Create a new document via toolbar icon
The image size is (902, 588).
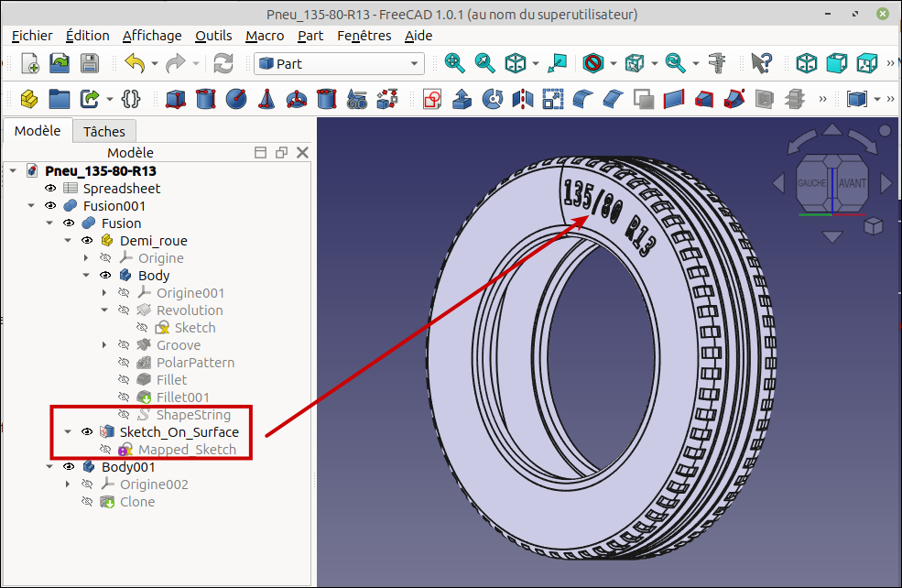(x=30, y=63)
